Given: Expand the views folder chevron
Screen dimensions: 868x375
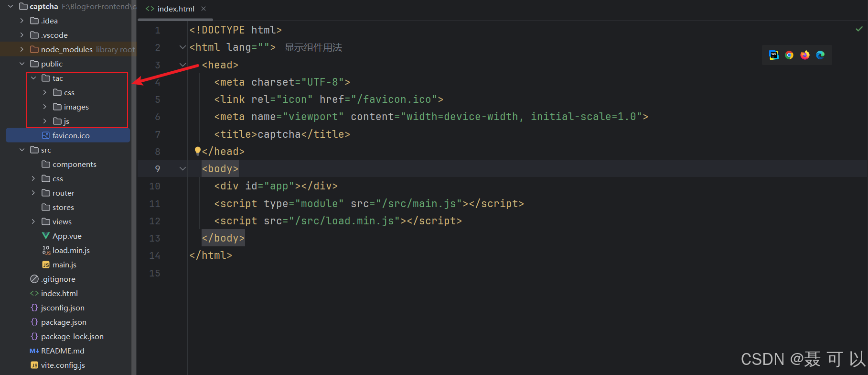Looking at the screenshot, I should coord(33,221).
